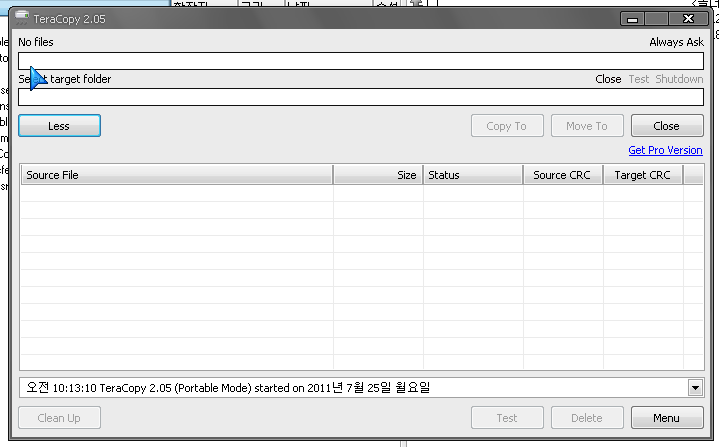719x447 pixels.
Task: Sort by the Target CRC column header
Action: pyautogui.click(x=643, y=175)
